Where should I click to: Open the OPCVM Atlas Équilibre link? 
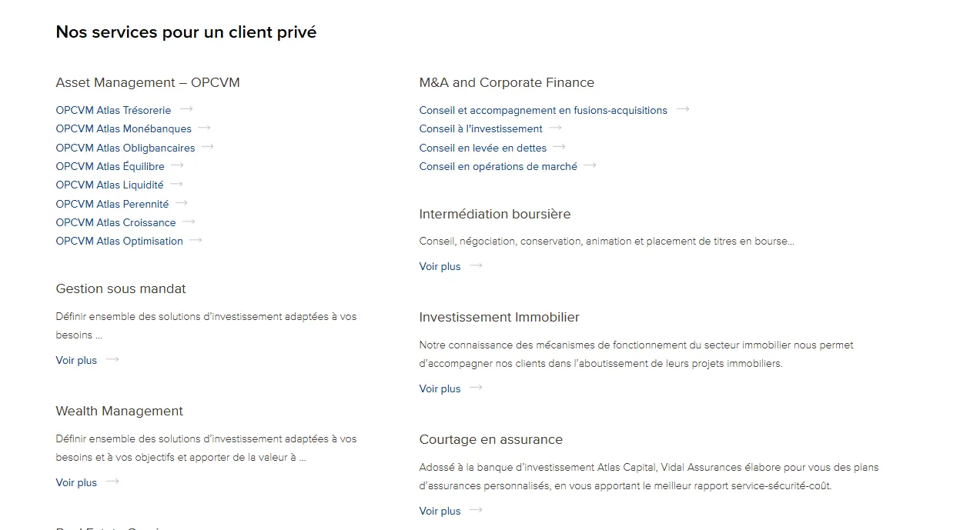tap(110, 166)
